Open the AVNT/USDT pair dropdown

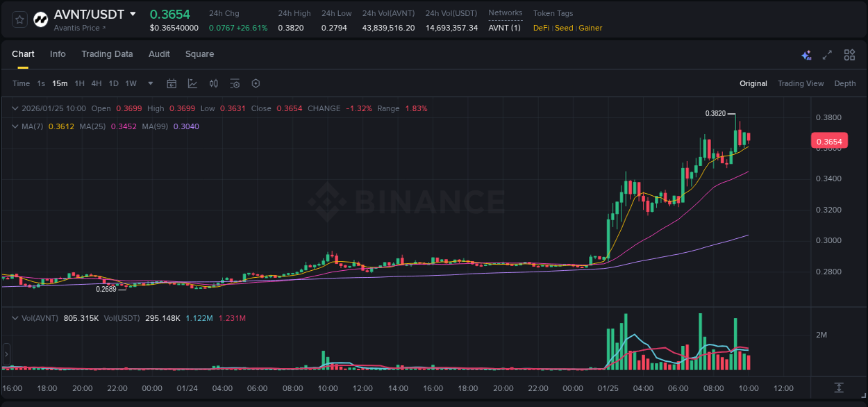[133, 14]
